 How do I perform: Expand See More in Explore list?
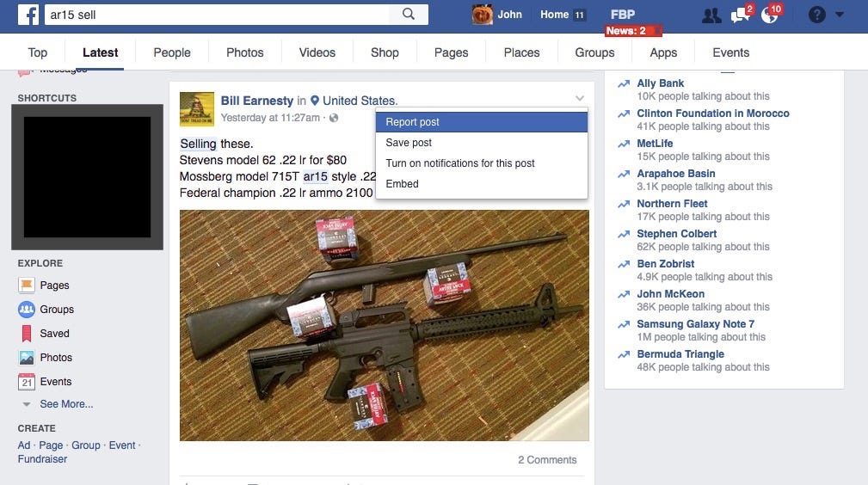58,404
